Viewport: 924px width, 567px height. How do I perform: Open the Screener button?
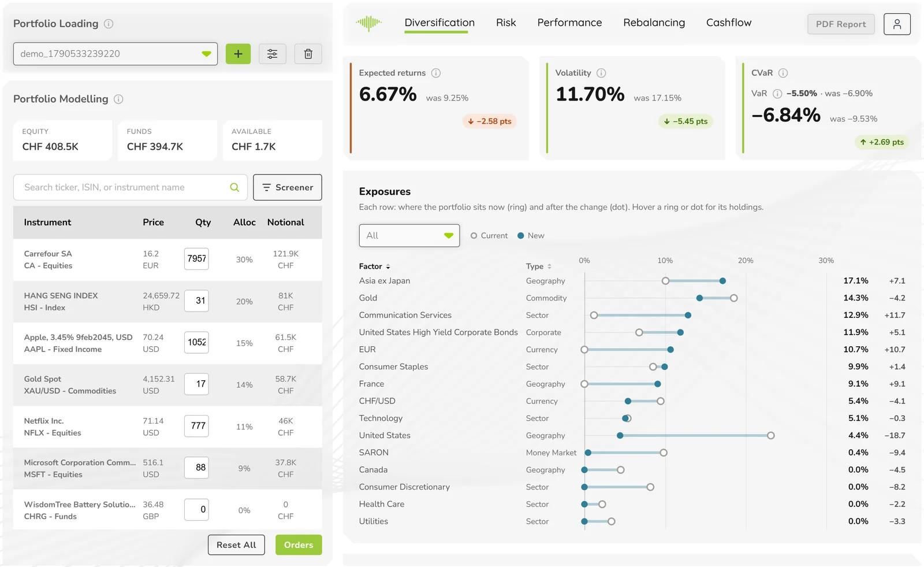288,187
